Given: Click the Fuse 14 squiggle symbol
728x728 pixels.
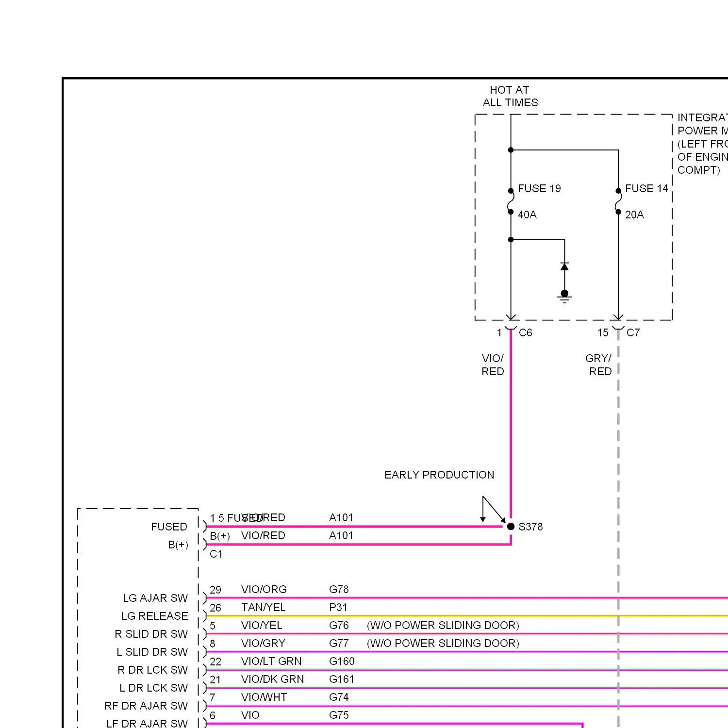Looking at the screenshot, I should [x=618, y=201].
